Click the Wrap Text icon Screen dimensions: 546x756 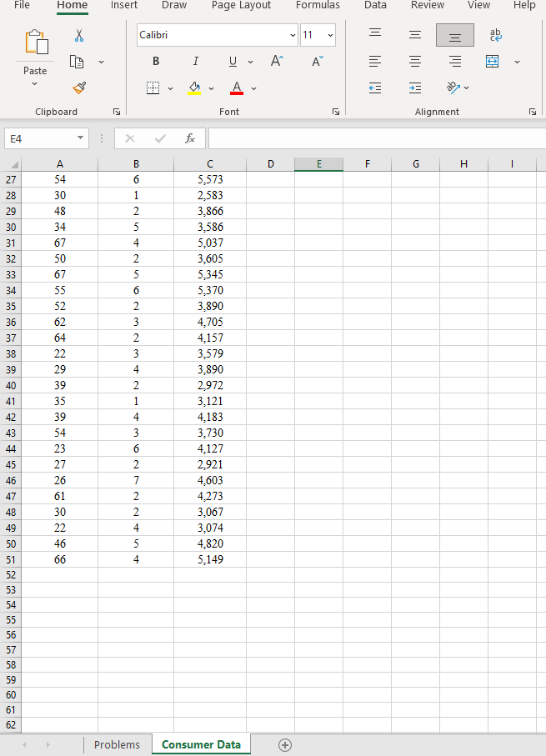coord(495,35)
